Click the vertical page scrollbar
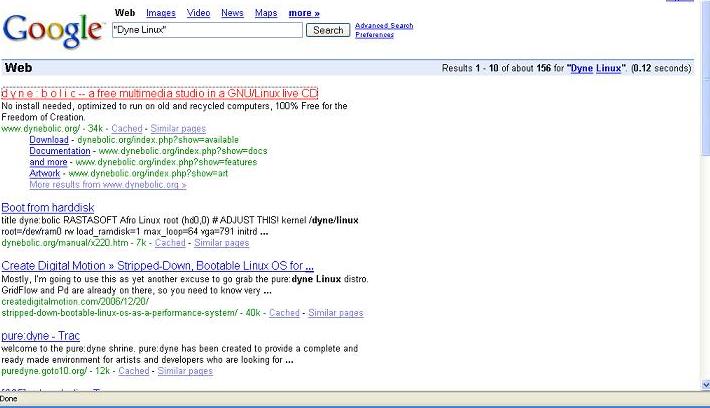Viewport: 710px width, 408px height. [703, 200]
